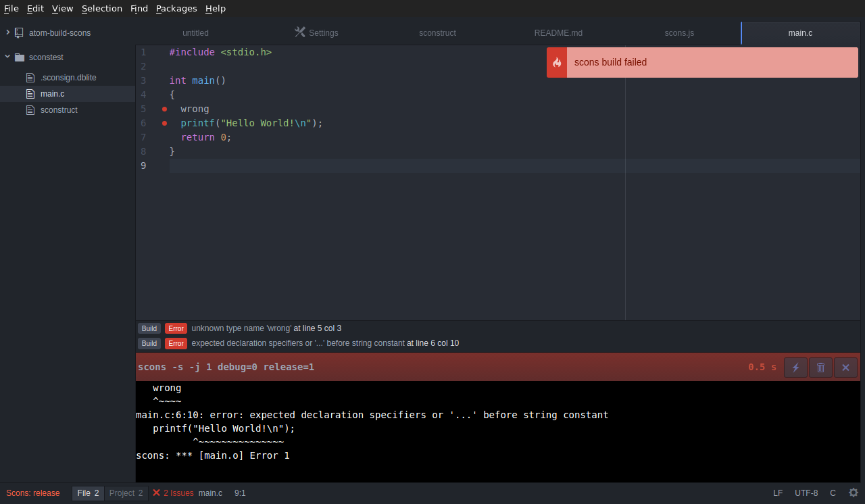Change LF line ending selector
This screenshot has width=865, height=504.
pyautogui.click(x=778, y=493)
